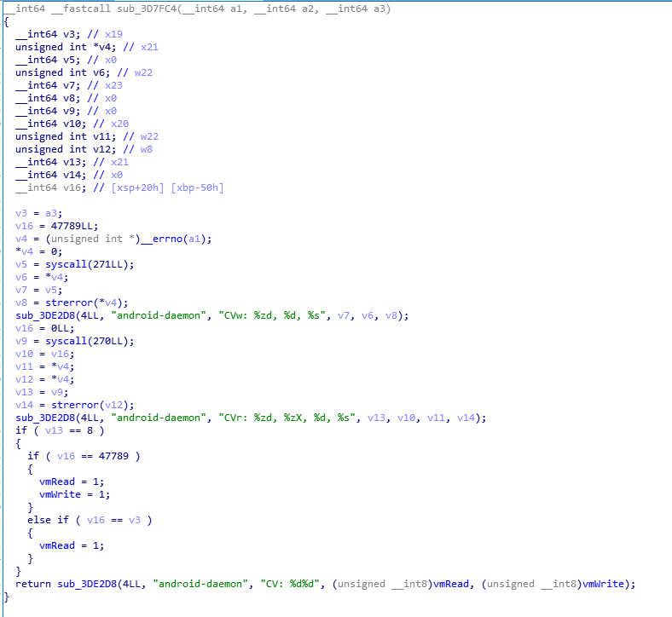Click the statement 'v12 = *v4;'
Screen dimensions: 672x617
45,380
